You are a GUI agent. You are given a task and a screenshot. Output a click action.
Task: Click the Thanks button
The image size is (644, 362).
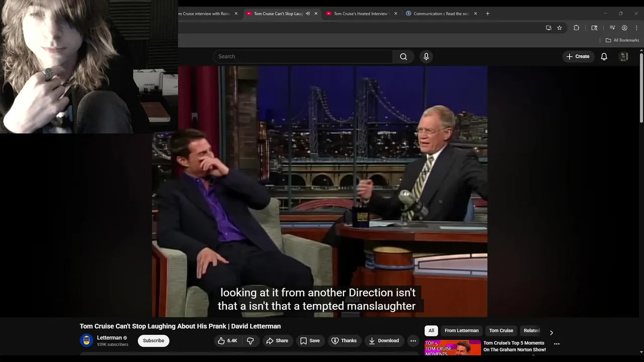344,341
